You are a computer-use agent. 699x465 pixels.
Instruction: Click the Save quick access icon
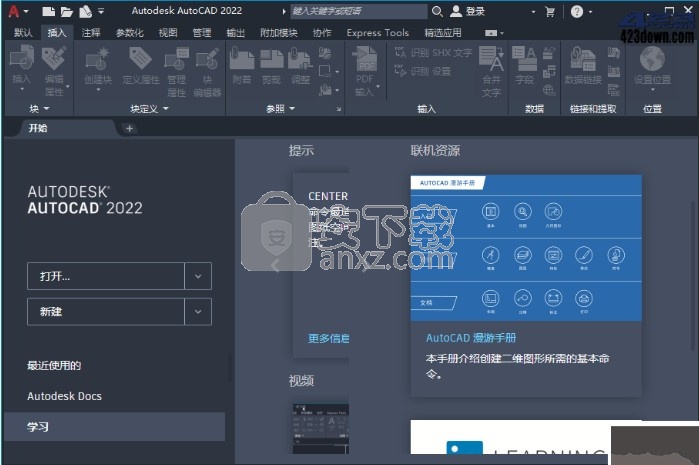85,12
